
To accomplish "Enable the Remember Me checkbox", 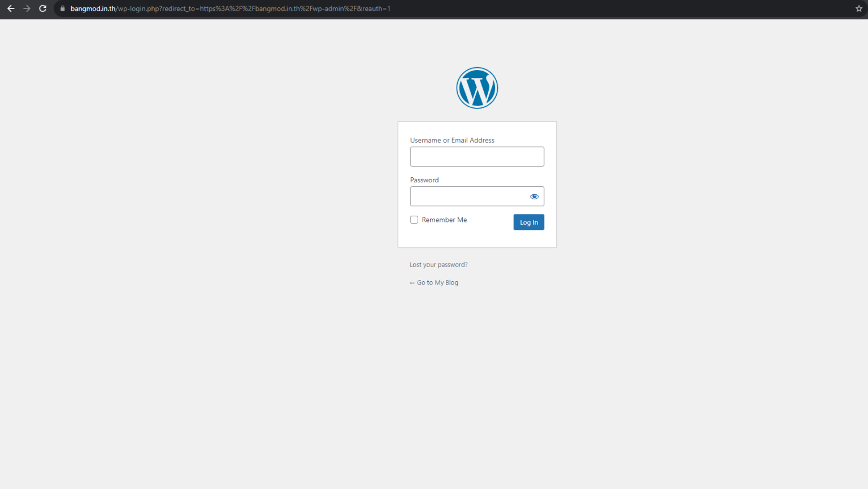I will (x=414, y=219).
